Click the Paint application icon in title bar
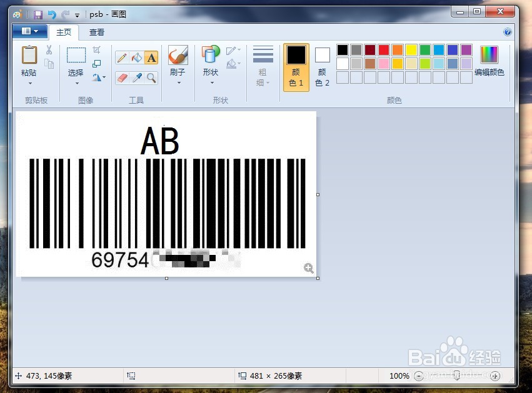The image size is (532, 393). (x=18, y=14)
